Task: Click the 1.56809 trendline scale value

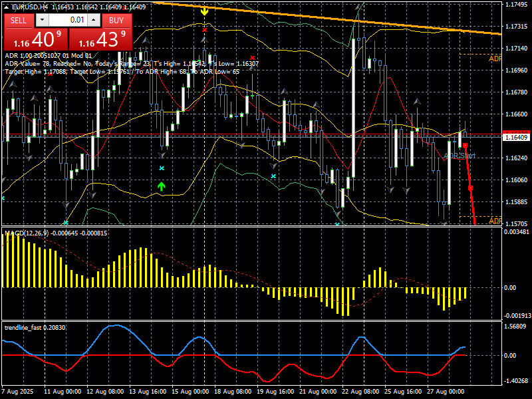Action: pyautogui.click(x=516, y=327)
